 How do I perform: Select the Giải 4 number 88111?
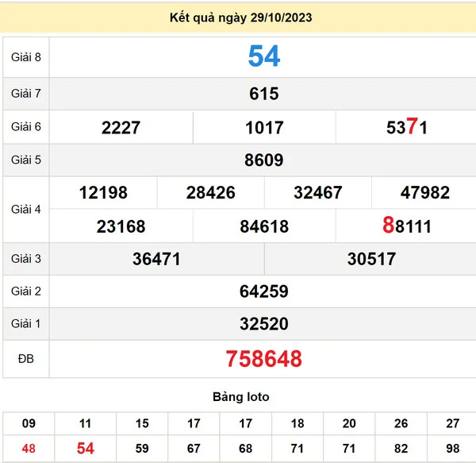click(407, 226)
